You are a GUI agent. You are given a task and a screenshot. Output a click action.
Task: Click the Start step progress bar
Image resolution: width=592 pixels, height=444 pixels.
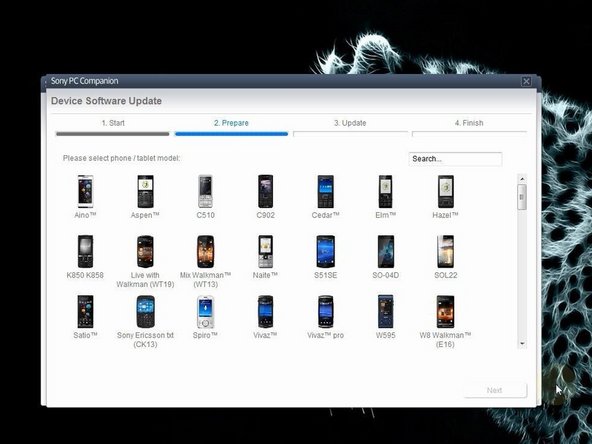(x=113, y=134)
